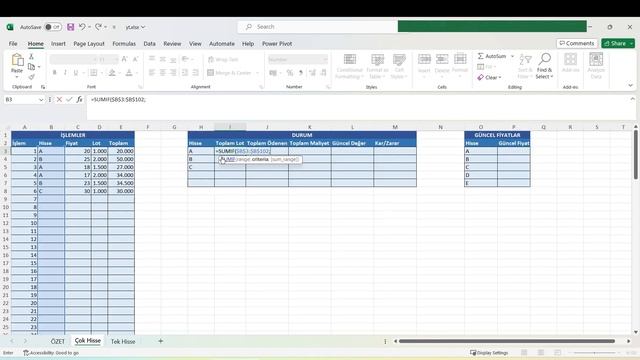Click the Cell Styles icon

pos(399,60)
